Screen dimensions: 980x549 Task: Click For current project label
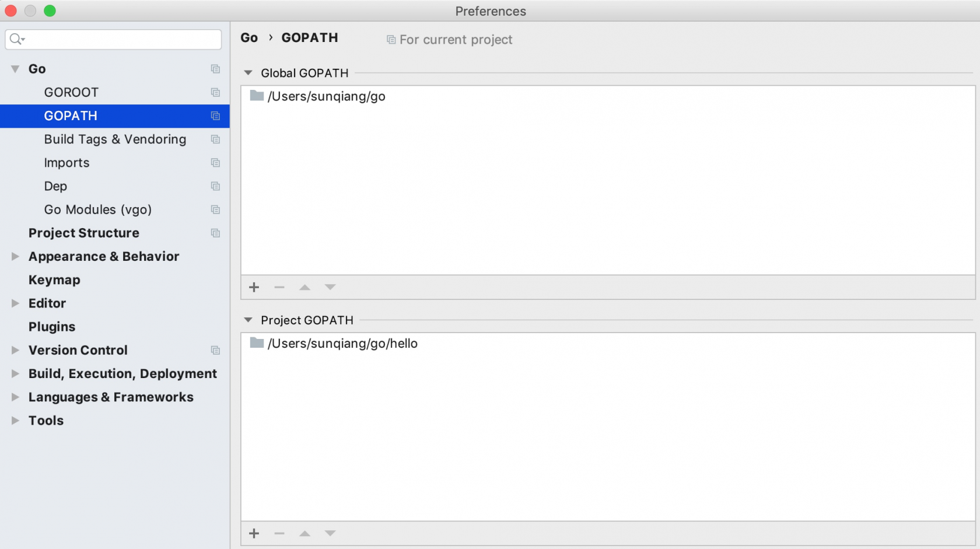(456, 40)
